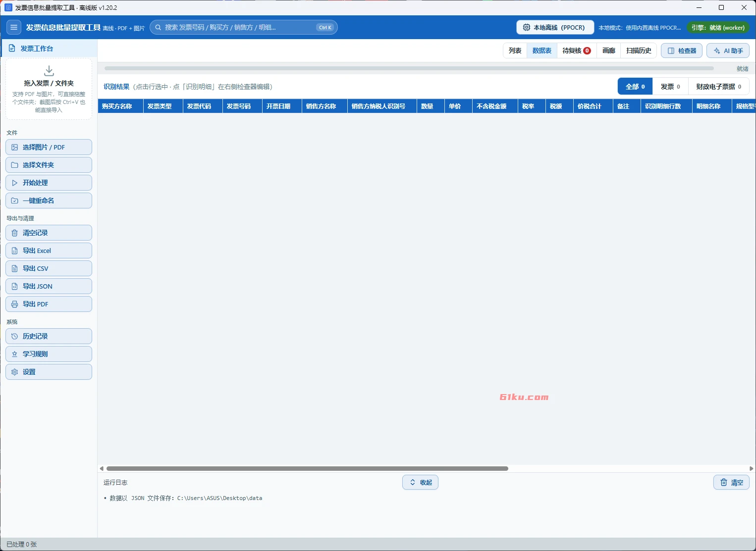756x551 pixels.
Task: Toggle the AI 助手 panel
Action: click(x=728, y=51)
